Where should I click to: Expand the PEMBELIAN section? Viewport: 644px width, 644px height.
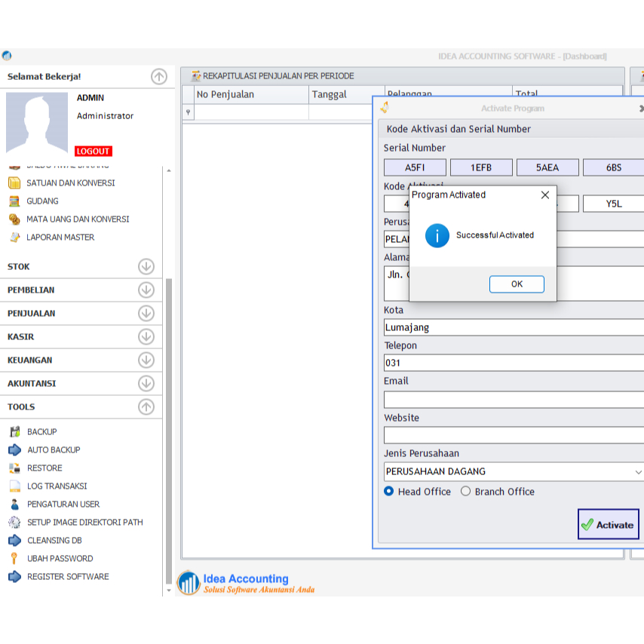tap(146, 290)
